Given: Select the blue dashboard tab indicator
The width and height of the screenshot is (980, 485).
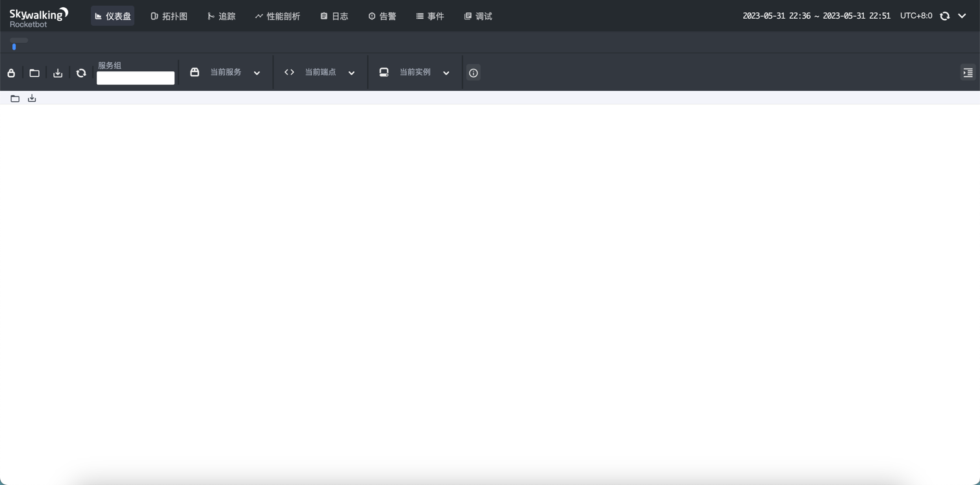Looking at the screenshot, I should (x=14, y=47).
